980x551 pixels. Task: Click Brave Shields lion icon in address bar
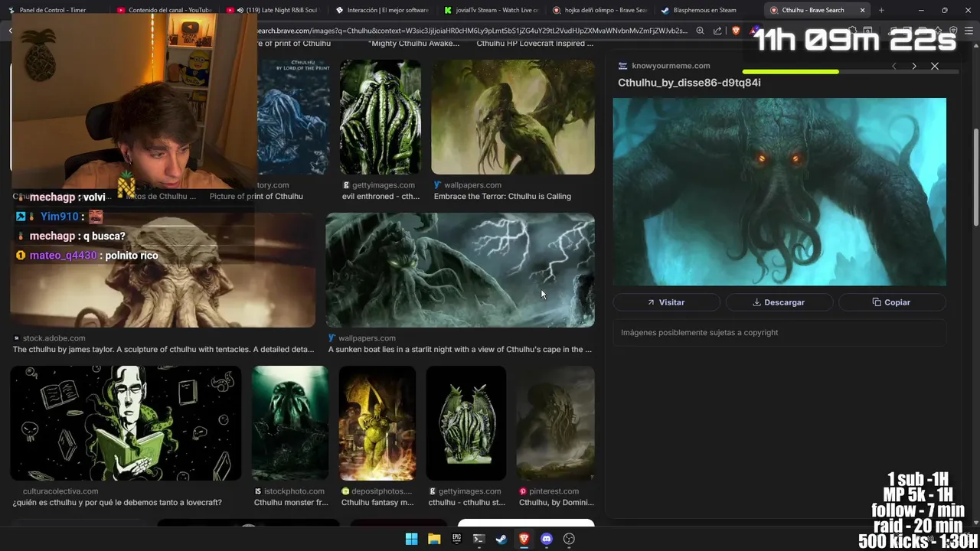point(736,31)
